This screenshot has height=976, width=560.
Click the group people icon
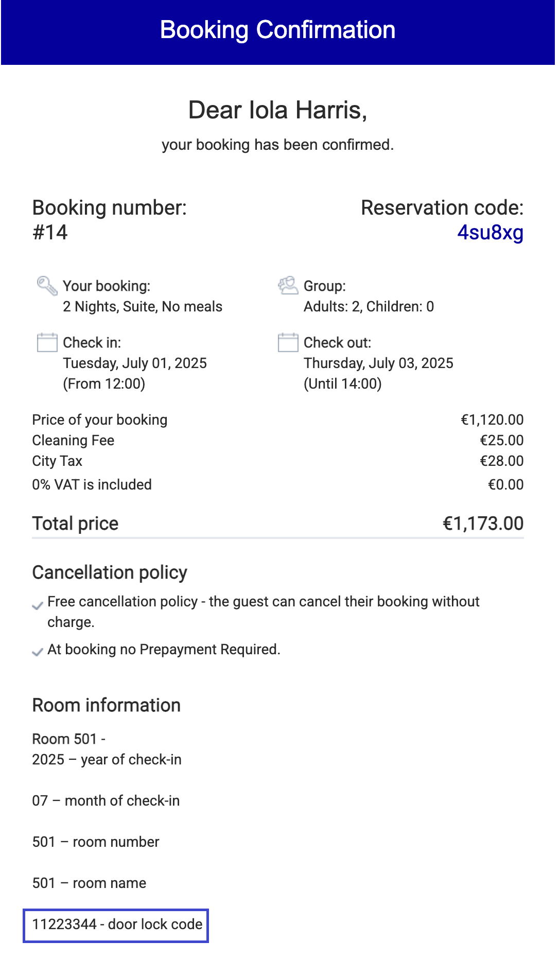(288, 285)
